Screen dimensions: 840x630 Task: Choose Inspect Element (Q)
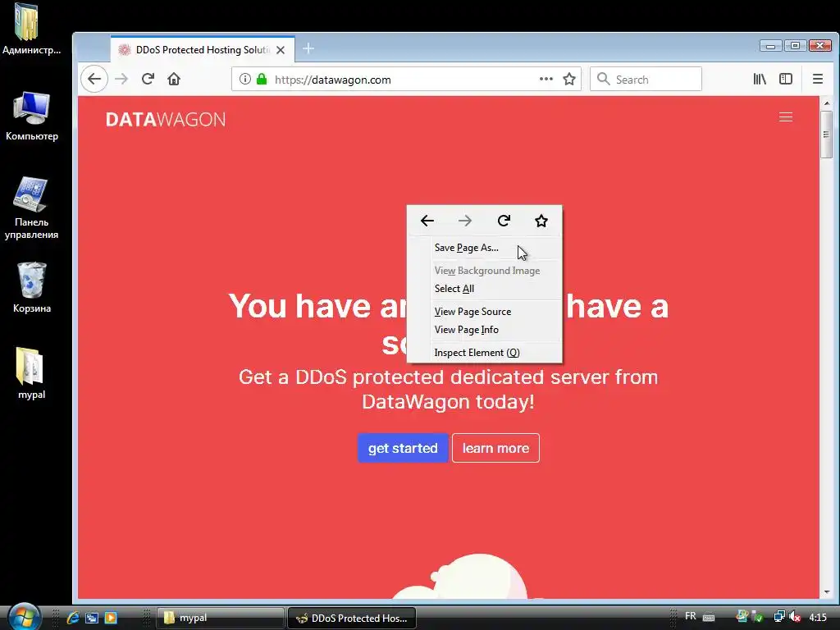coord(484,353)
